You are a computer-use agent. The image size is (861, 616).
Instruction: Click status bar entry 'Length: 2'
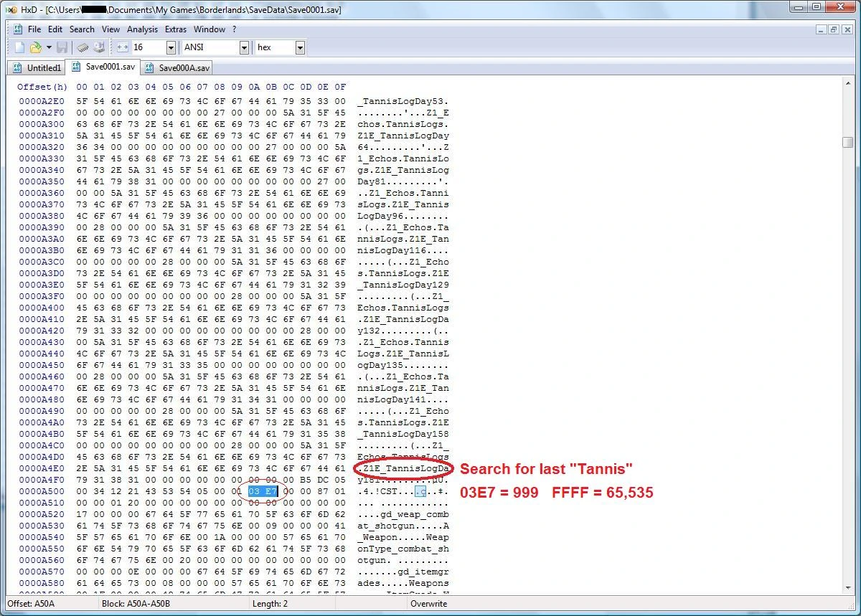[x=270, y=604]
